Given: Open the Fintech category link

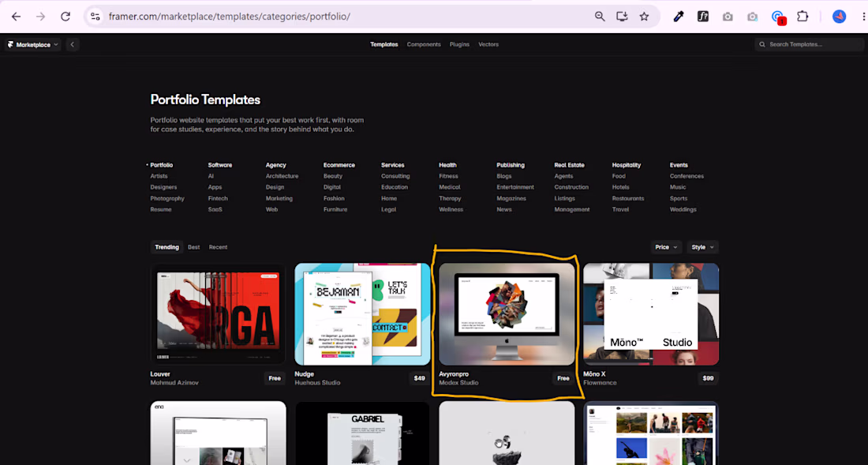Looking at the screenshot, I should (218, 198).
